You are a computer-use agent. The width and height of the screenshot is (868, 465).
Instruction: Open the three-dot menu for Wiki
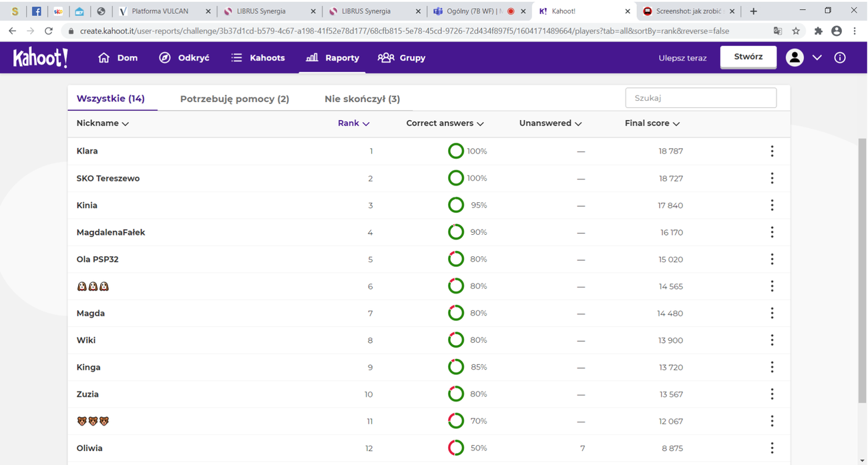[x=772, y=340]
